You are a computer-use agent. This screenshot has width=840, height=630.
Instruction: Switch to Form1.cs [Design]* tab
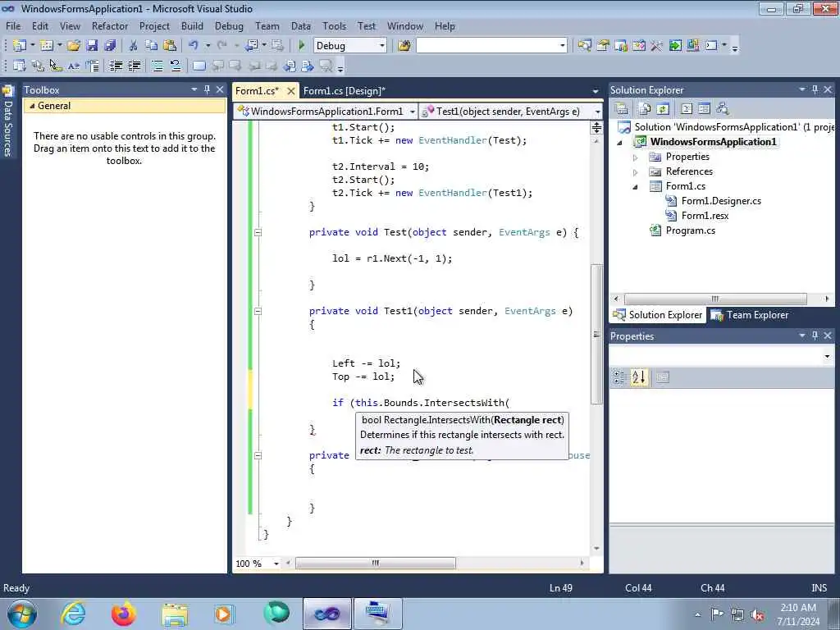[x=344, y=90]
